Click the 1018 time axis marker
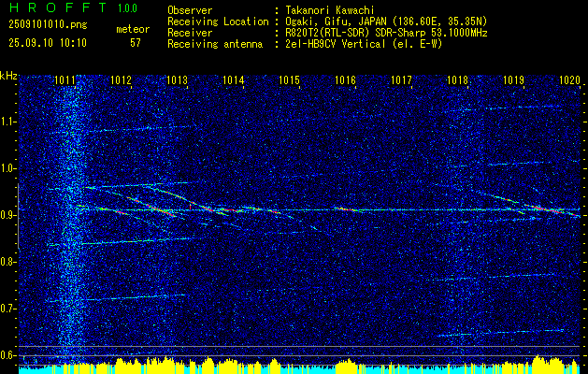The height and width of the screenshot is (374, 588). (457, 80)
